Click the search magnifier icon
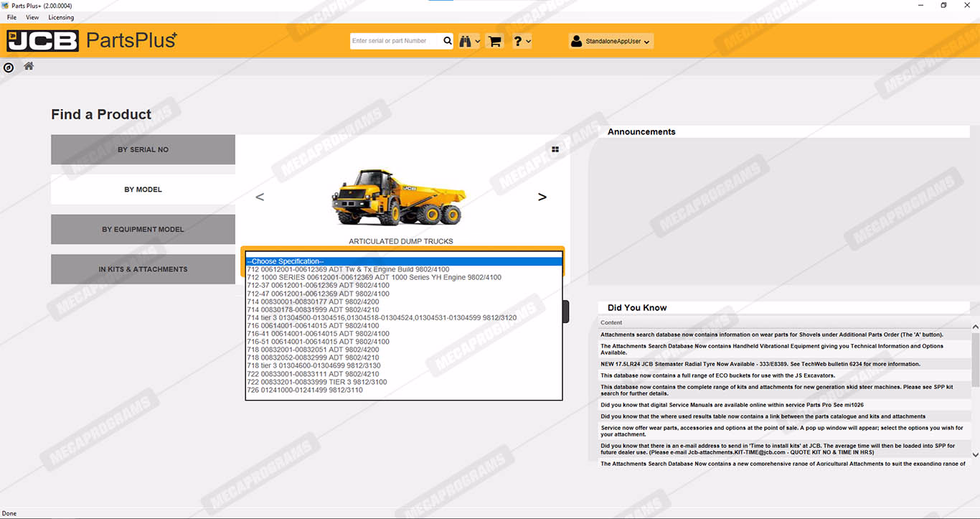The width and height of the screenshot is (980, 519). (448, 41)
